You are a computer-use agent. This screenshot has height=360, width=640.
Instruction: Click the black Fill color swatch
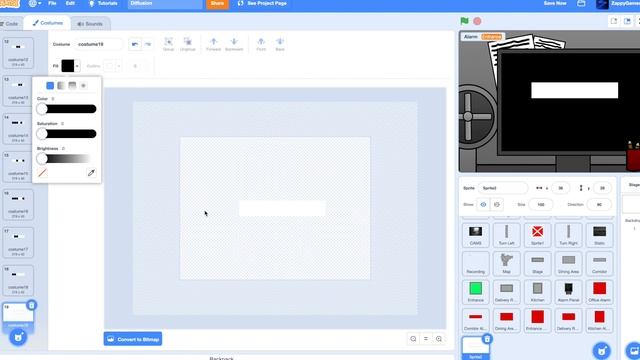[x=68, y=66]
